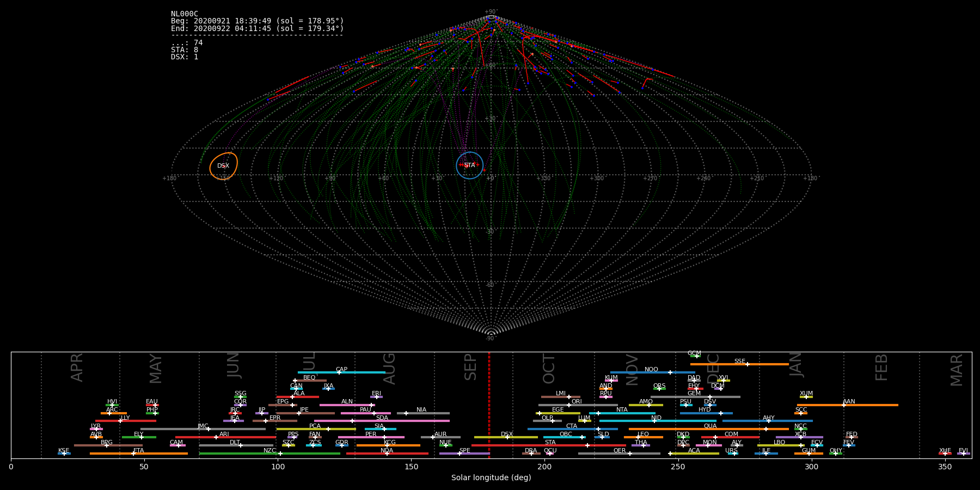The image size is (980, 490).
Task: Select the AUR shower label
Action: (x=440, y=434)
